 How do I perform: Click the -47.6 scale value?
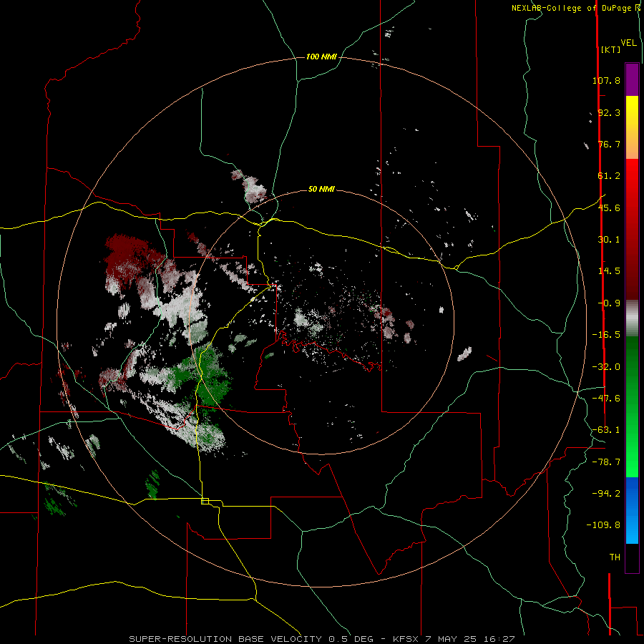(606, 399)
